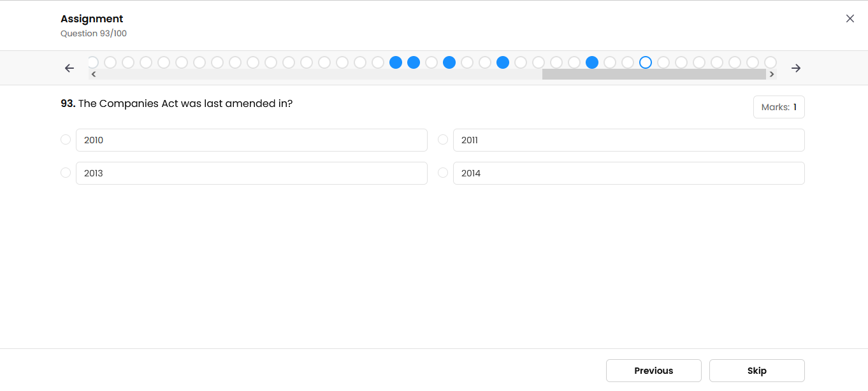The image size is (868, 391).
Task: Jump to the rightmost filled blue question circle
Action: (x=592, y=62)
